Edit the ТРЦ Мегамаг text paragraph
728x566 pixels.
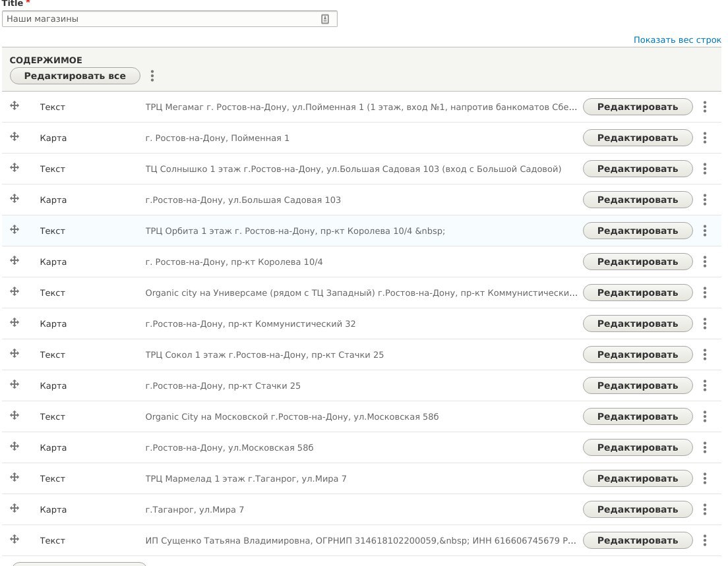coord(638,107)
